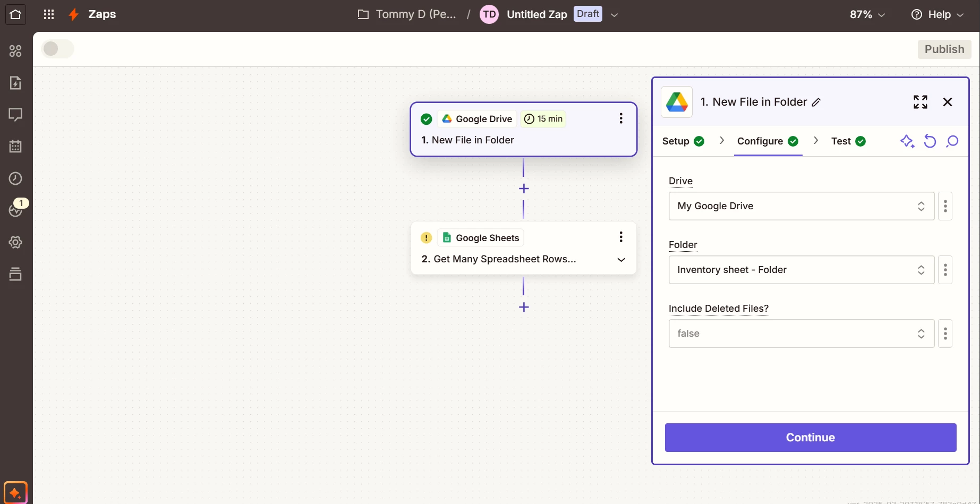This screenshot has width=980, height=504.
Task: Add step between Drive and Sheets
Action: point(524,189)
